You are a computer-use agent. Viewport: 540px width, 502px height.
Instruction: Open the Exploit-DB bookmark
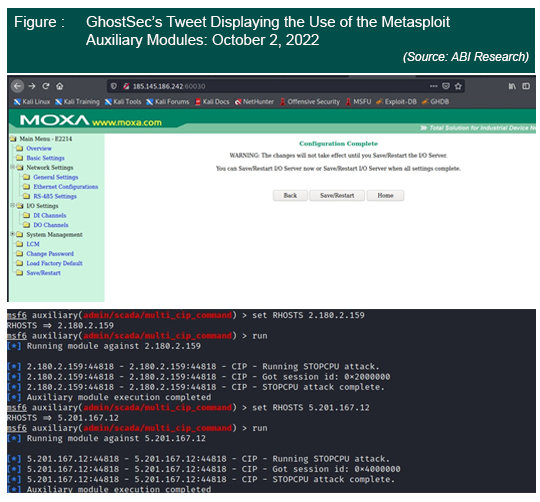tap(396, 102)
